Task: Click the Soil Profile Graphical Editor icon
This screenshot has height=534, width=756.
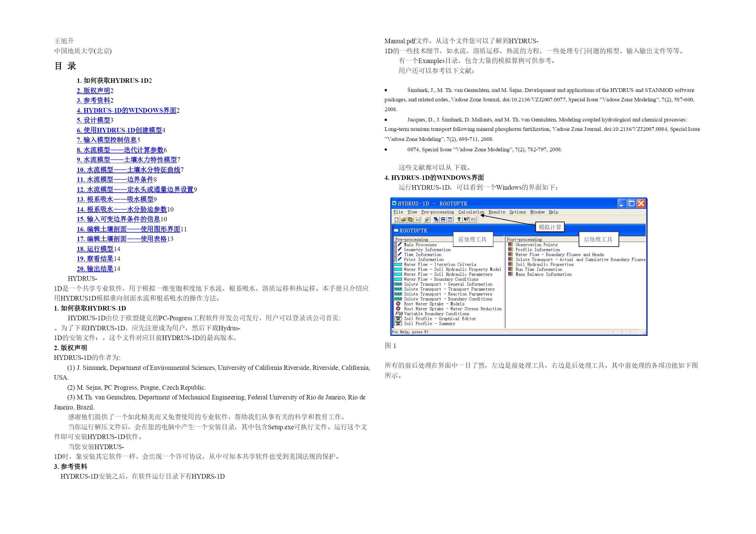Action: coord(398,318)
